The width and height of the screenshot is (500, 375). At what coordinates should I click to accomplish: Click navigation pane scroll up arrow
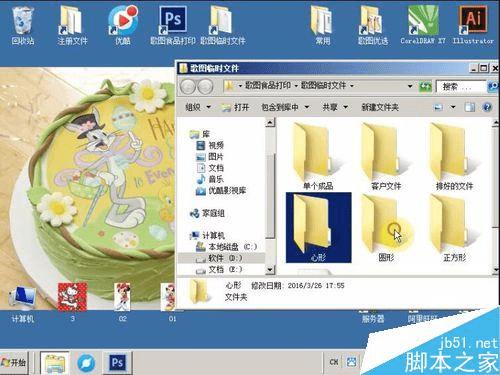pos(270,123)
